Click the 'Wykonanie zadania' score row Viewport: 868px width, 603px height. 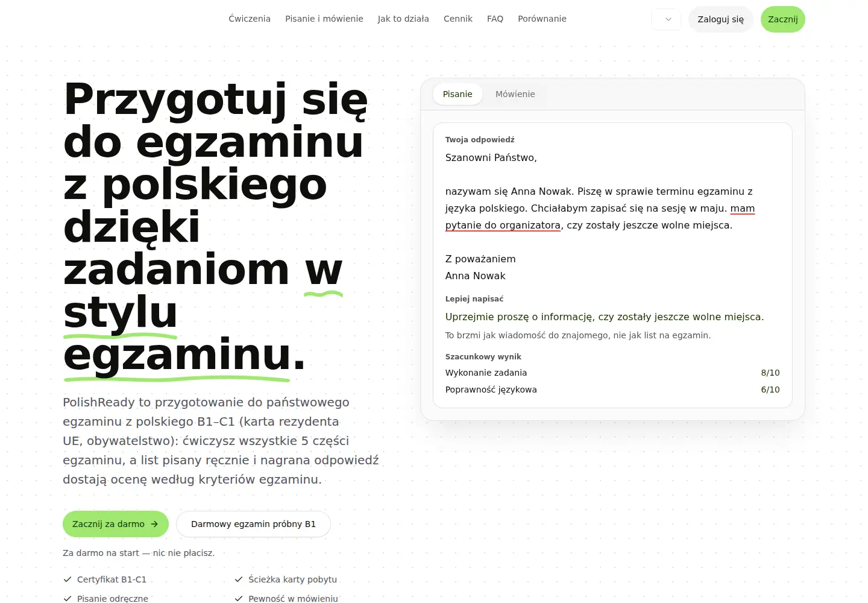[612, 373]
